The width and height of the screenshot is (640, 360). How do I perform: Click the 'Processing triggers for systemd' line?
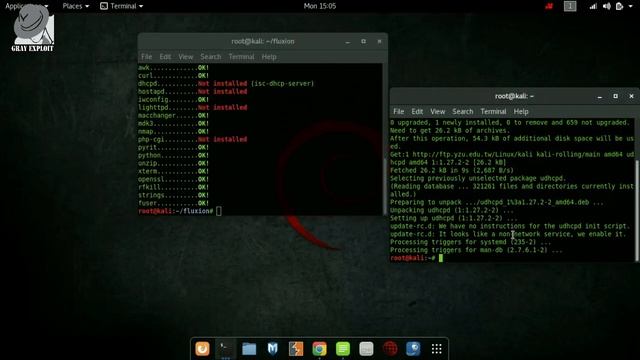pyautogui.click(x=470, y=242)
